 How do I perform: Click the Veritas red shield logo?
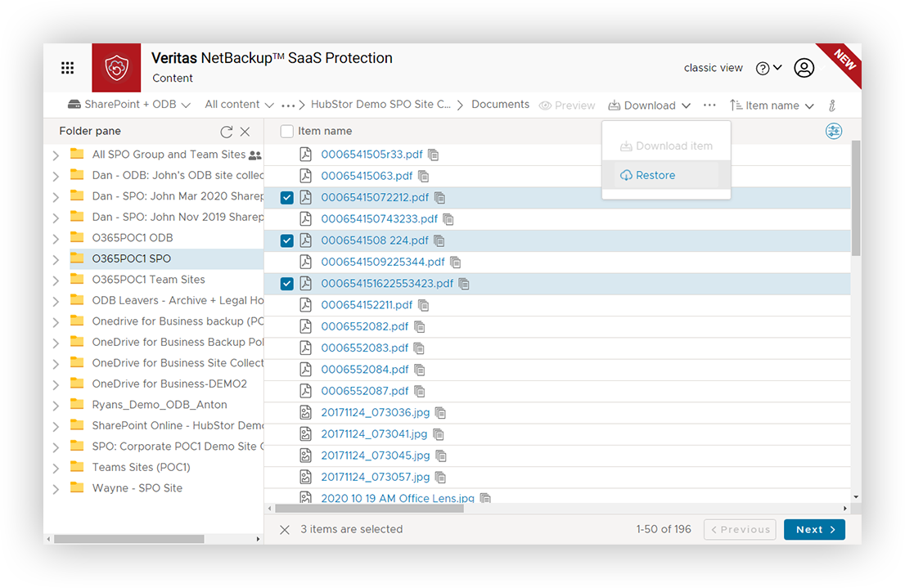click(116, 68)
